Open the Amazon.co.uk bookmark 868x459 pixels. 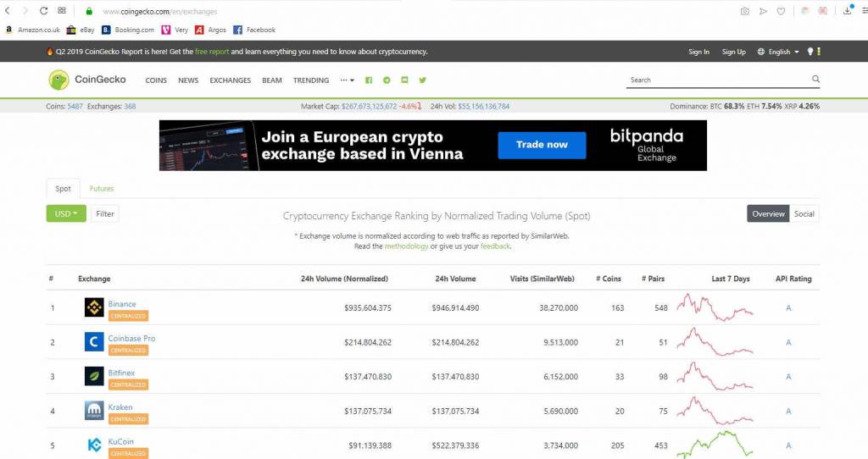pyautogui.click(x=33, y=30)
